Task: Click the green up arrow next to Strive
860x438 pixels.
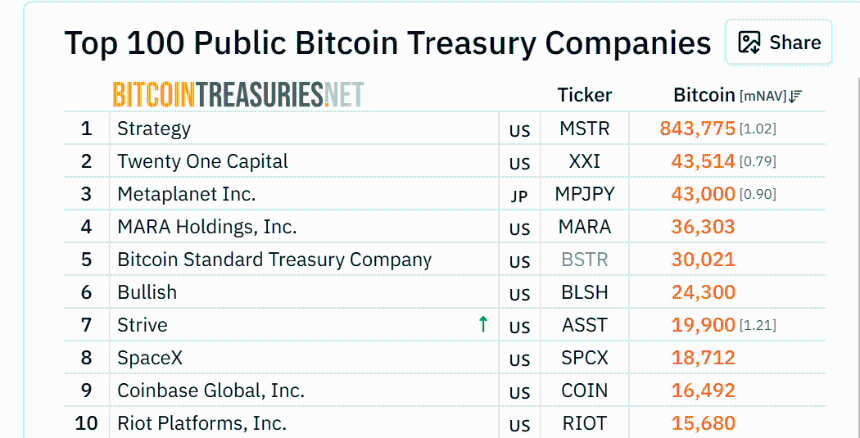Action: click(483, 324)
